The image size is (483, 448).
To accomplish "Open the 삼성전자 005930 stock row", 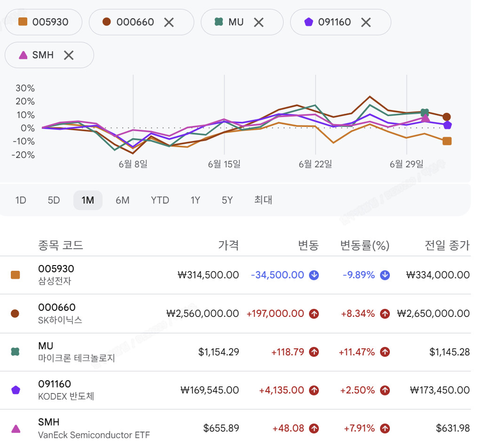I will pos(235,275).
